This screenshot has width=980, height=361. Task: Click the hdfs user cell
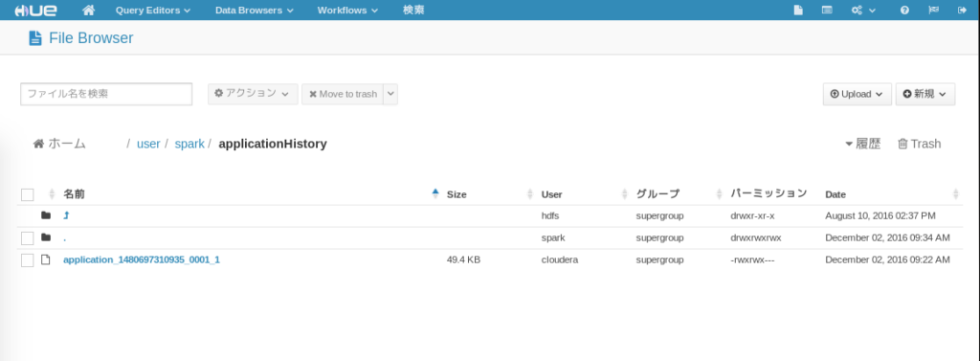coord(550,215)
